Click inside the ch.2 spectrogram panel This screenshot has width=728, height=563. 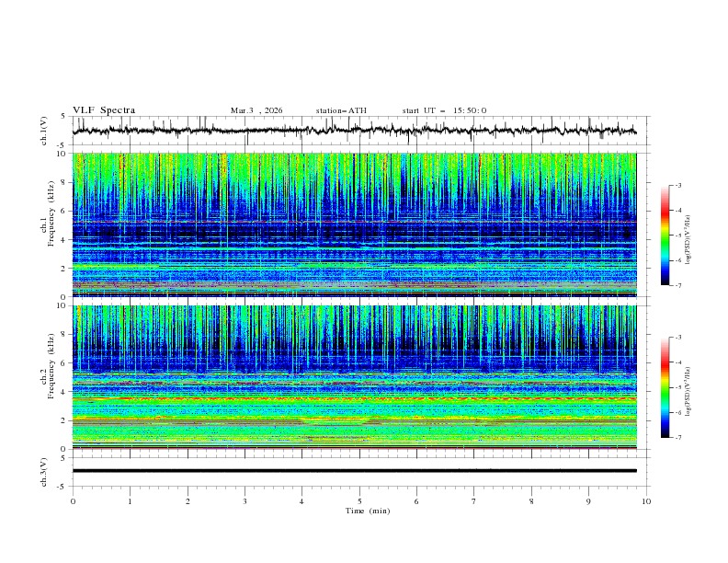pyautogui.click(x=355, y=377)
